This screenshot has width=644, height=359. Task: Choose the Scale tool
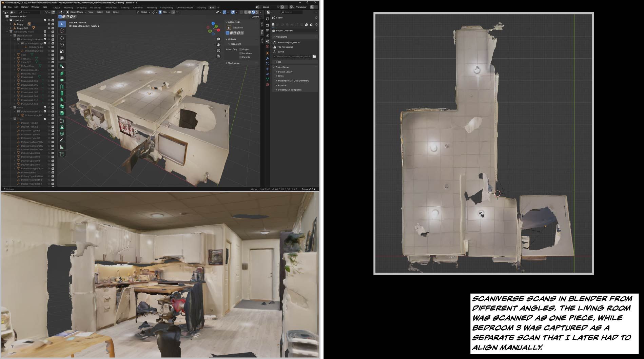[62, 51]
